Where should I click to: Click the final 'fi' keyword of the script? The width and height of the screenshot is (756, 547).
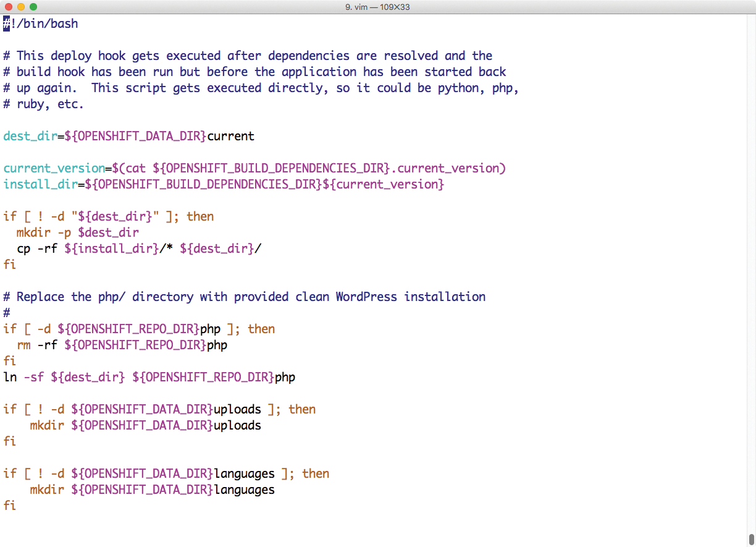(x=10, y=506)
